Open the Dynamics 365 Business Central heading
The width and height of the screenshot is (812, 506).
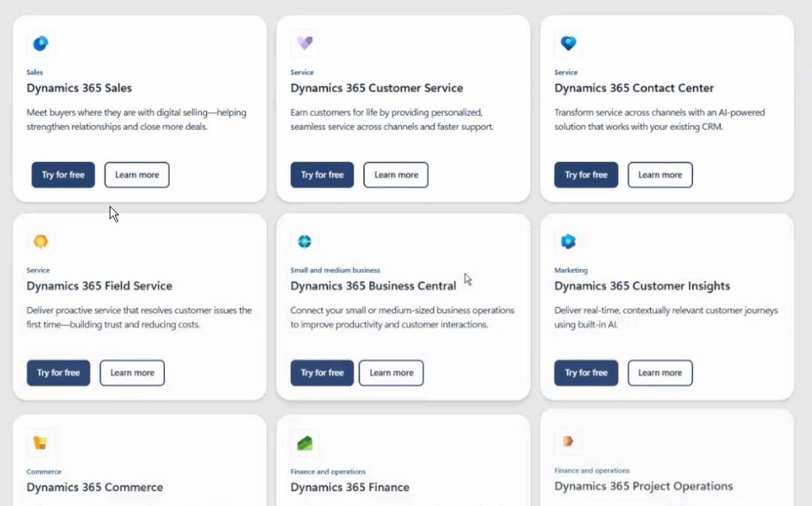[x=373, y=286]
